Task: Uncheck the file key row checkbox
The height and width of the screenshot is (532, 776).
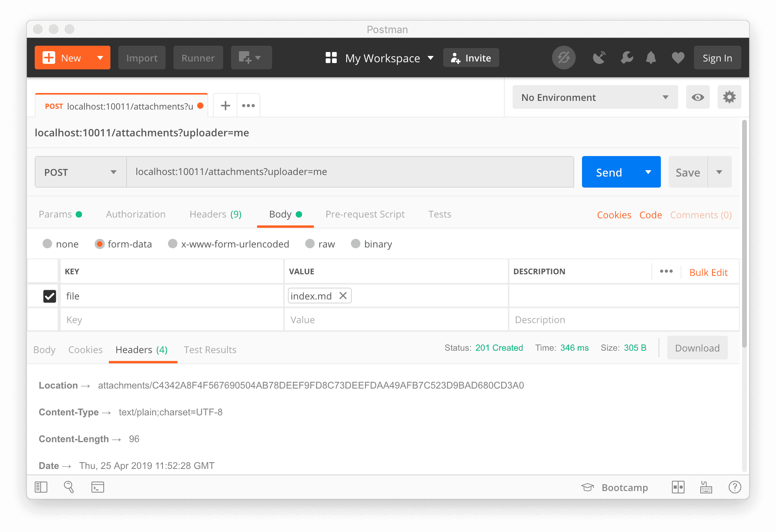Action: 50,296
